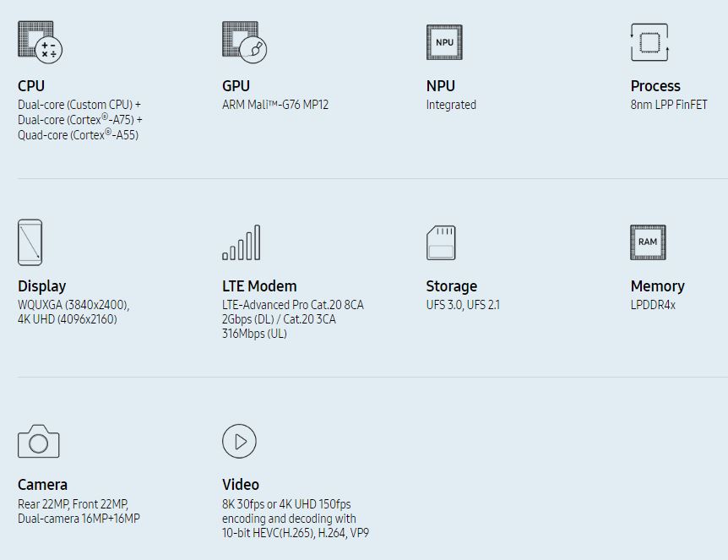Click the Video play circle icon
Image resolution: width=728 pixels, height=560 pixels.
click(239, 441)
